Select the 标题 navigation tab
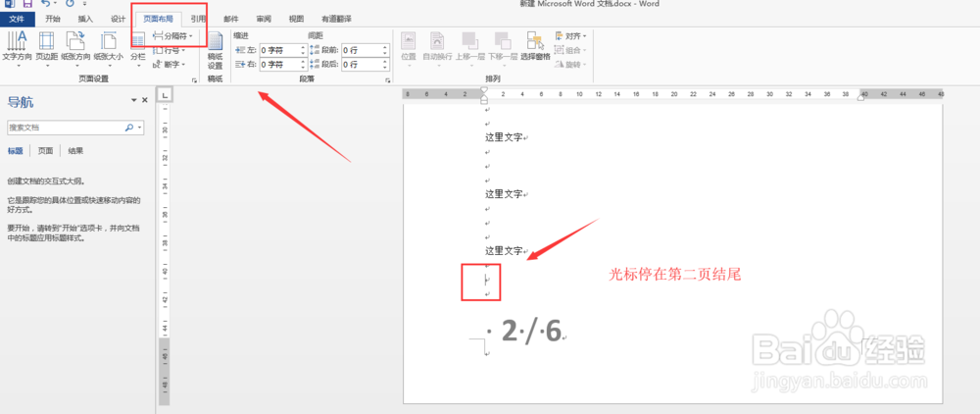The height and width of the screenshot is (414, 980). 15,151
